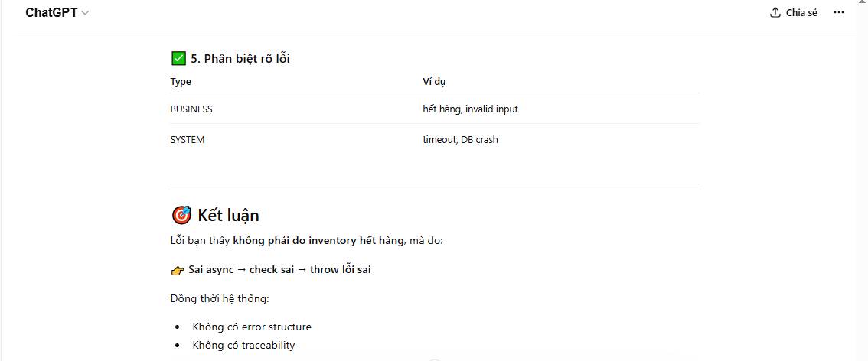Click the "5. Phân biệt rõ lỗi" heading
This screenshot has width=868, height=361.
point(240,59)
